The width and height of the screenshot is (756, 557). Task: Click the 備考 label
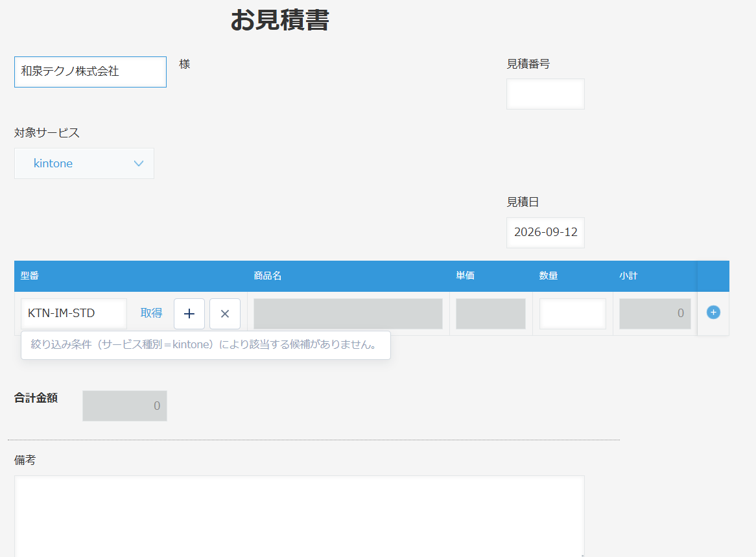pos(25,460)
